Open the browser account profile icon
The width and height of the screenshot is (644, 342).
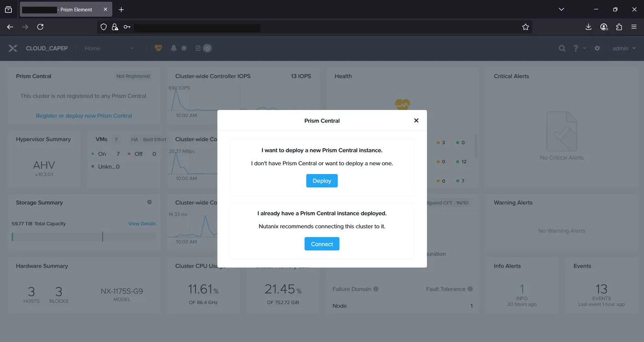tap(604, 27)
